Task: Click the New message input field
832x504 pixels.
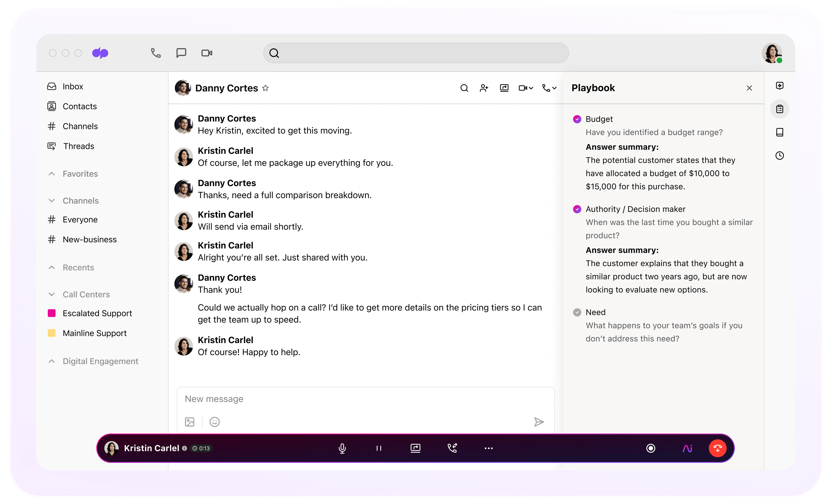Action: [x=365, y=399]
